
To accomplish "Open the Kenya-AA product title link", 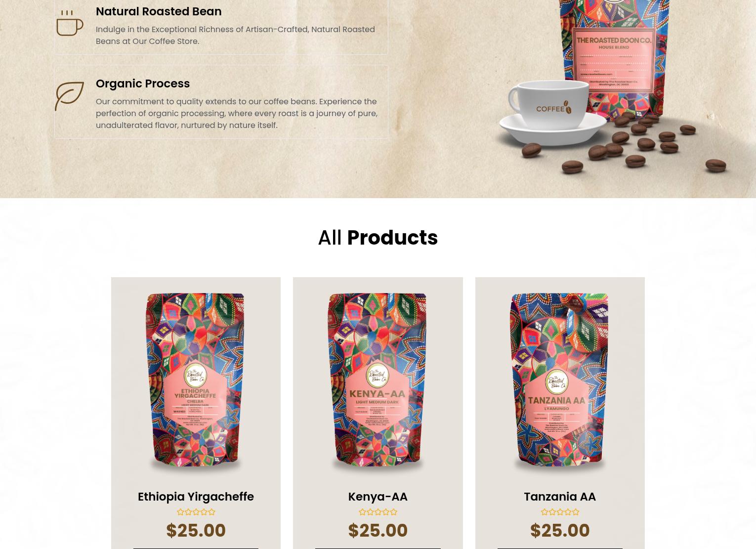I will click(x=378, y=497).
